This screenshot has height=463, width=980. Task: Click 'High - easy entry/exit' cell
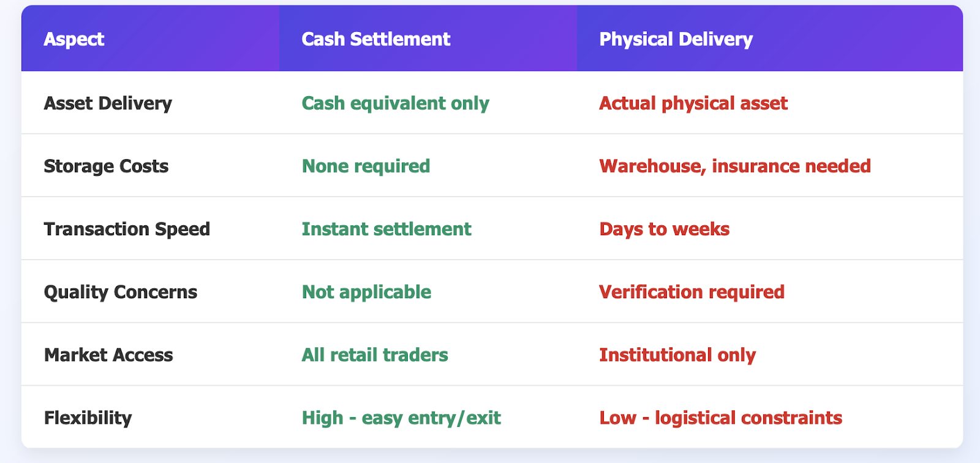[401, 418]
